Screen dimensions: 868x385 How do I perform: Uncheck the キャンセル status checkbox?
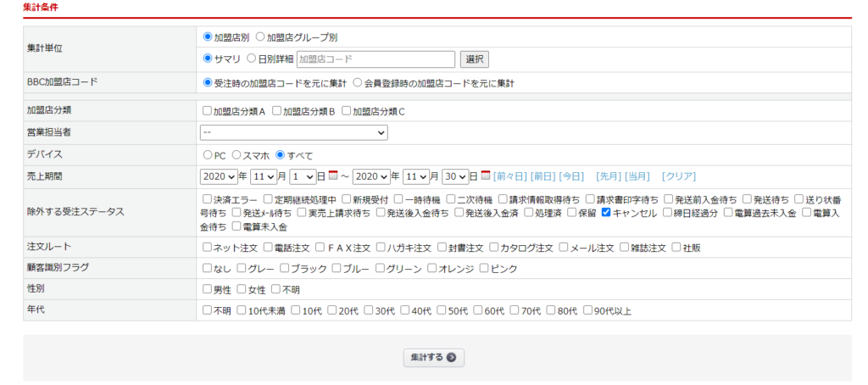(x=605, y=212)
